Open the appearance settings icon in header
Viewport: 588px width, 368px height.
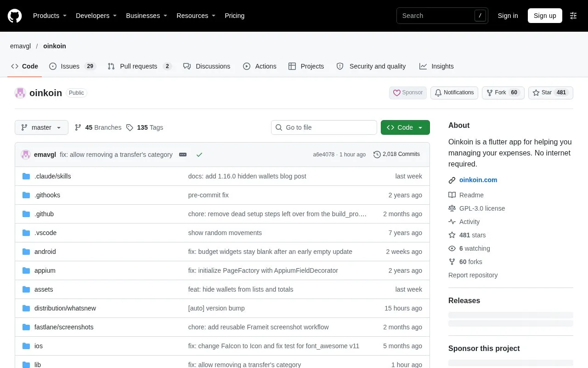573,16
